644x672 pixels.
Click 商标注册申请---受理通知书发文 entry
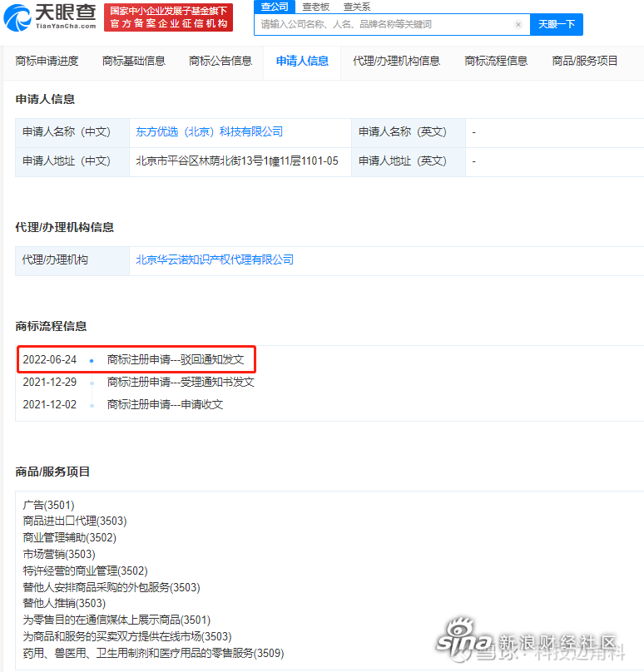[181, 382]
